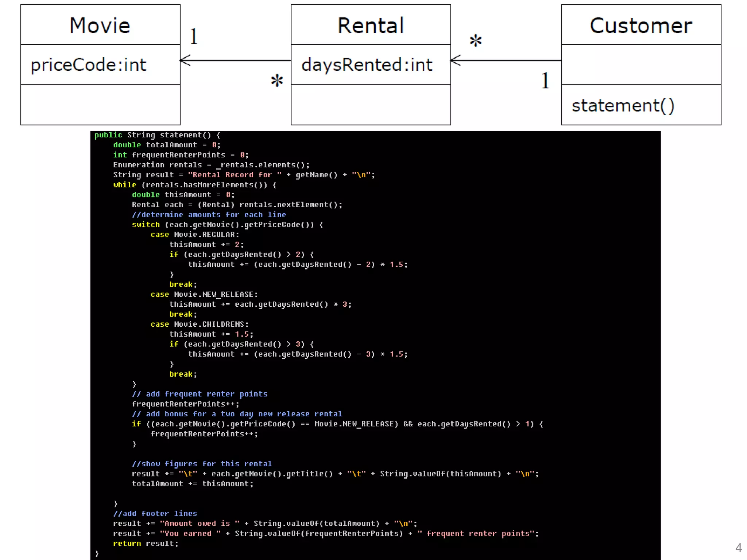Click asterisk multiplicity near Customer arrow

point(475,40)
